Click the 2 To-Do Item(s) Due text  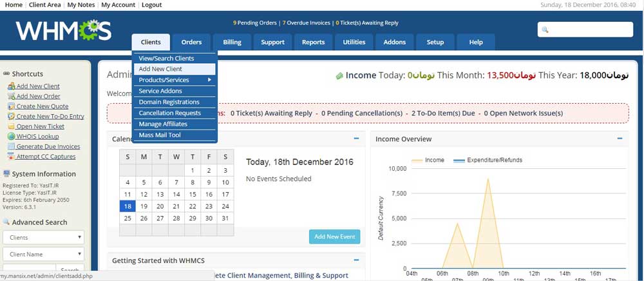pos(443,113)
